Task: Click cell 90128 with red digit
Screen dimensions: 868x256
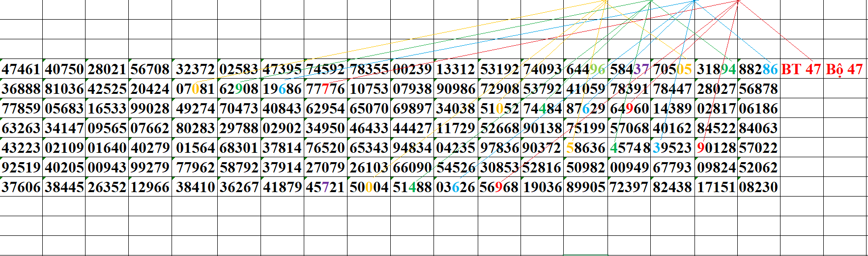Action: click(x=716, y=148)
